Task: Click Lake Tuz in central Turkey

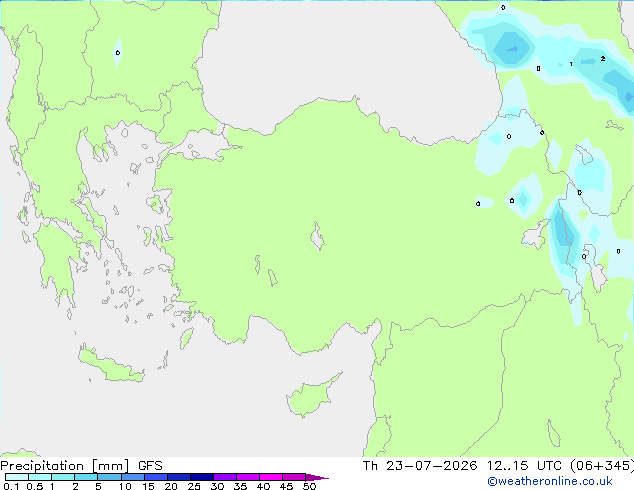Action: (x=317, y=236)
